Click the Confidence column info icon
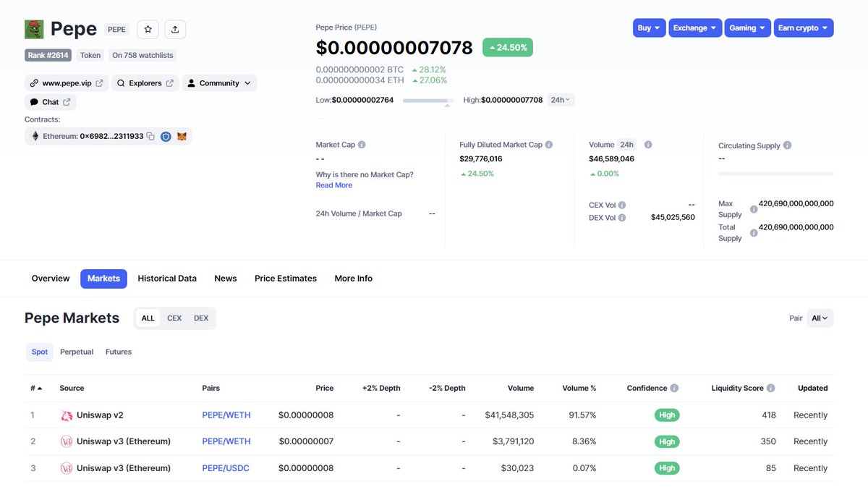This screenshot has height=500, width=868. point(674,388)
